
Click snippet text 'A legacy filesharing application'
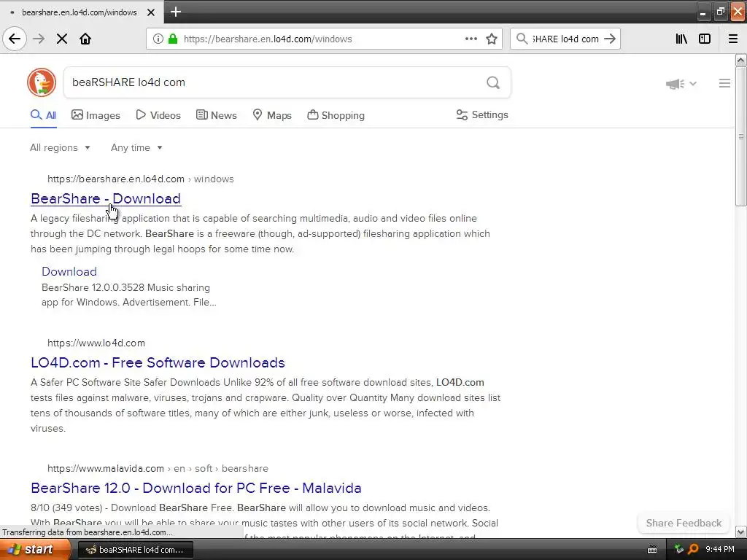[x=100, y=219]
